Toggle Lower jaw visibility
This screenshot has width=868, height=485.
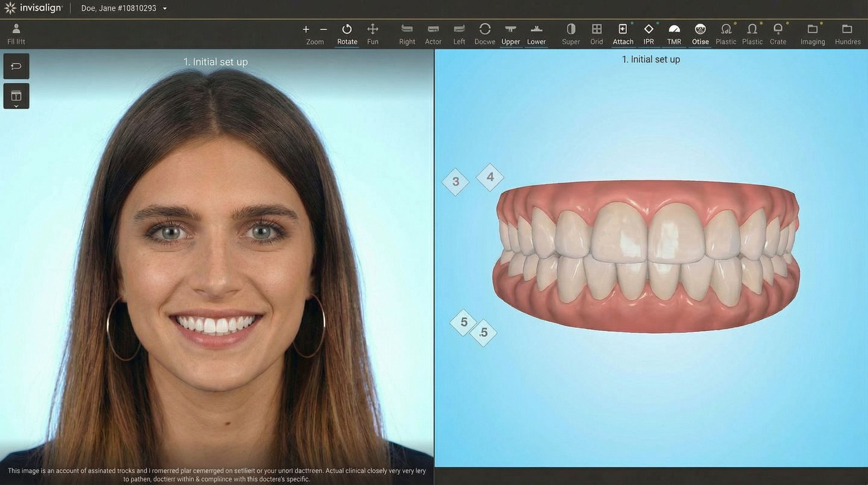536,29
